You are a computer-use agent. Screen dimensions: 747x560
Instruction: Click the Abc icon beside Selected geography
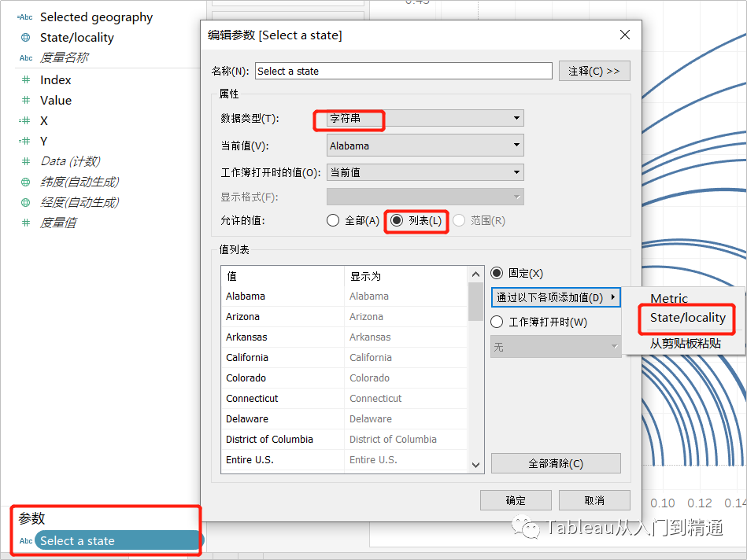click(x=24, y=17)
